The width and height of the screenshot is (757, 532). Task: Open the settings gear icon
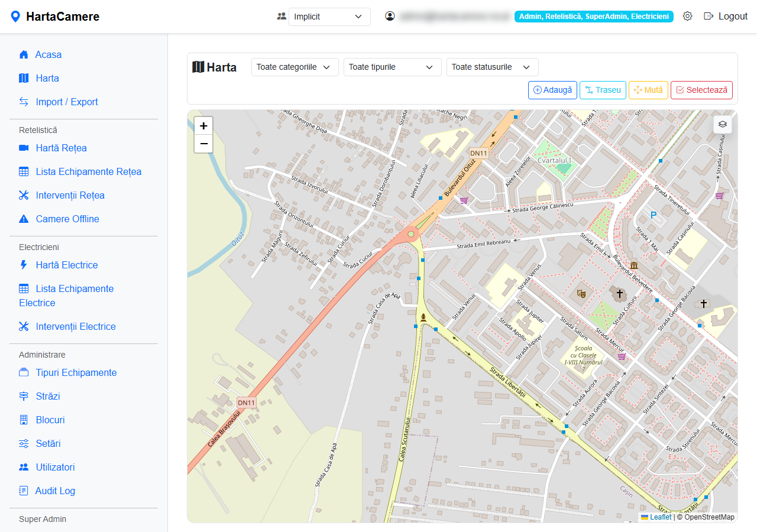point(687,17)
